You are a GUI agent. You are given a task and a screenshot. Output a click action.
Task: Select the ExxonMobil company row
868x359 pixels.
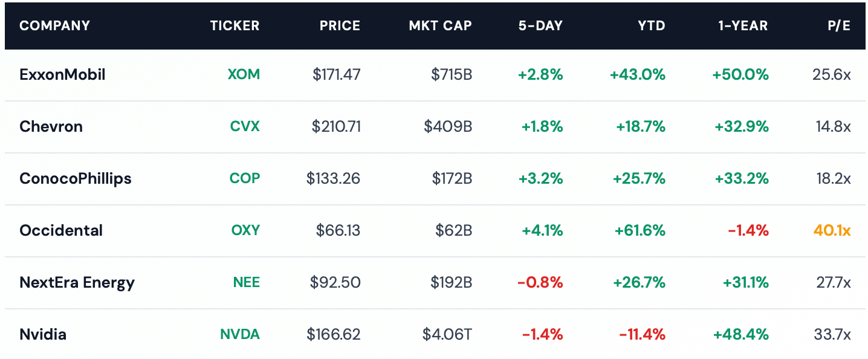(x=62, y=75)
